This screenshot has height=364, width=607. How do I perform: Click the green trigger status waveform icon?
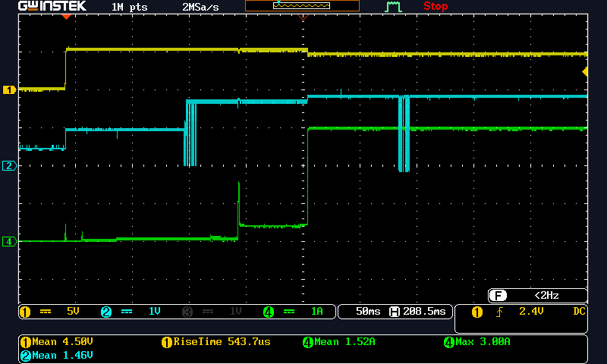[393, 7]
